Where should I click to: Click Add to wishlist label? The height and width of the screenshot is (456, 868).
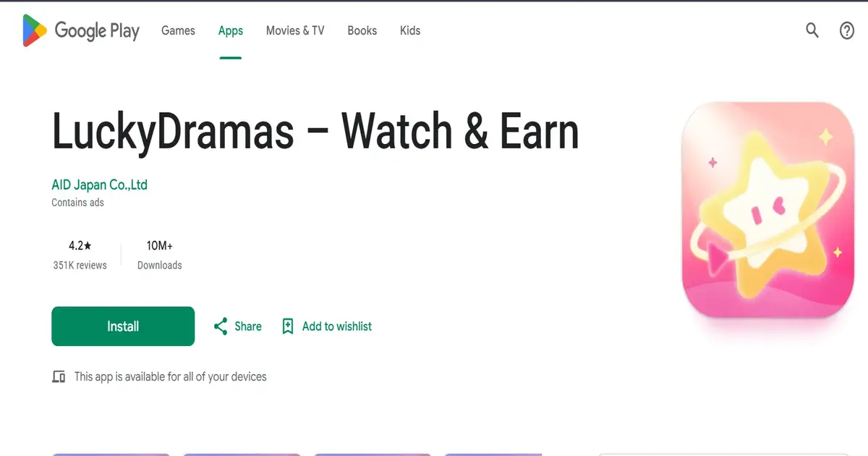click(x=337, y=326)
